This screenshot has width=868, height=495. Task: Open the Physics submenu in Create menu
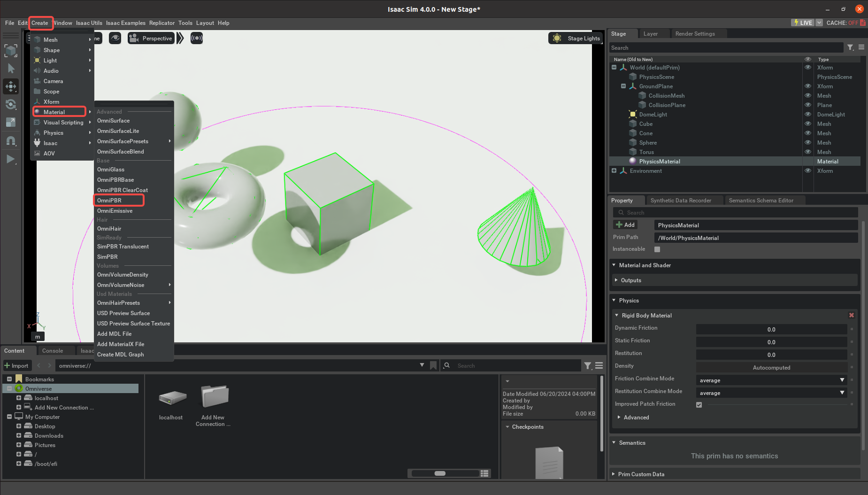(x=62, y=133)
